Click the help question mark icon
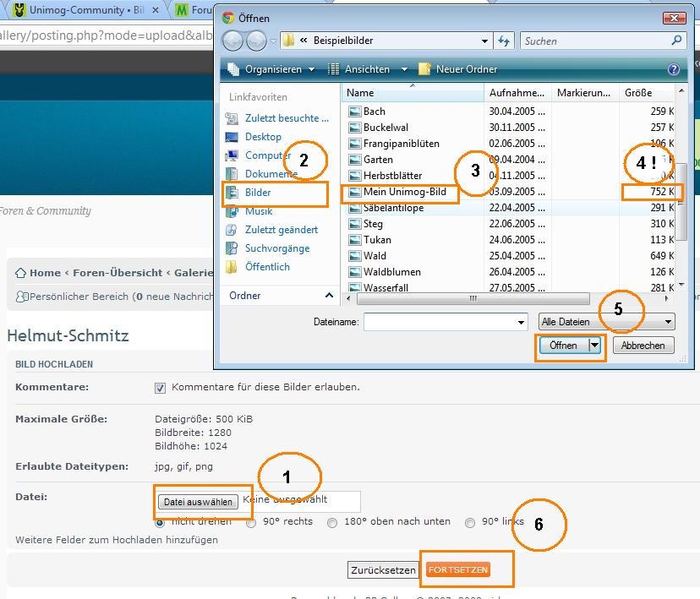This screenshot has width=700, height=599. click(x=673, y=69)
